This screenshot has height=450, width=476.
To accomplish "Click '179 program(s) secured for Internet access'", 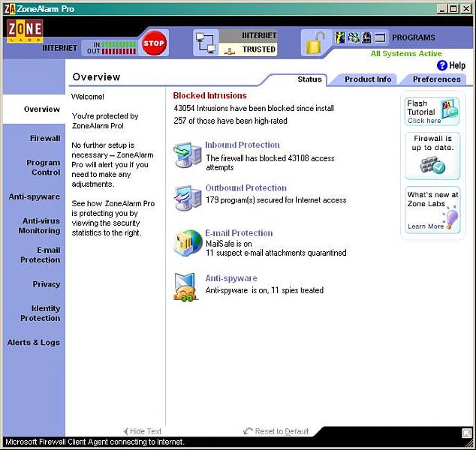I will point(276,200).
